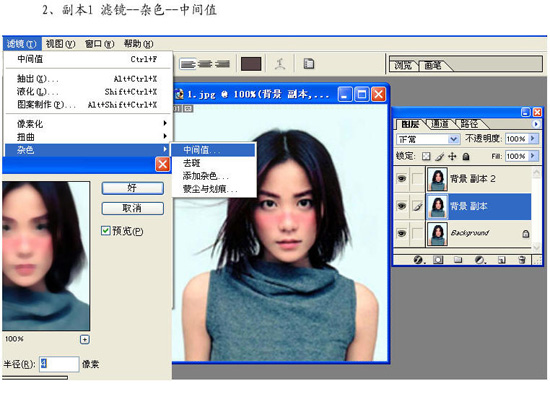Viewport: 550px width, 394px height.
Task: Open the warp text tool icon
Action: point(280,64)
